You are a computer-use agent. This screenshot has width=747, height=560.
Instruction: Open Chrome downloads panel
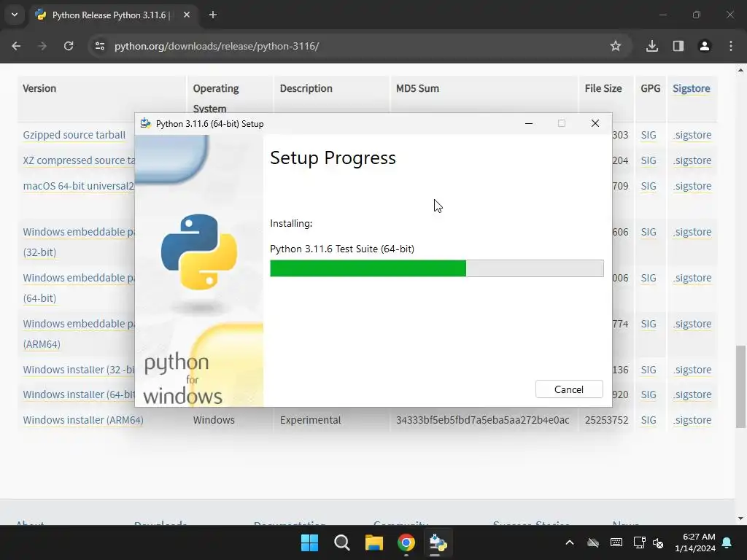651,46
